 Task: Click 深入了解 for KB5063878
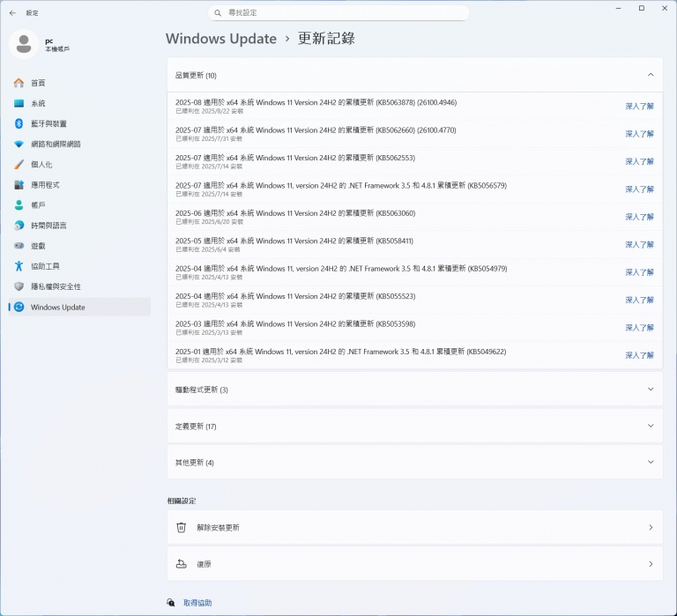tap(639, 107)
